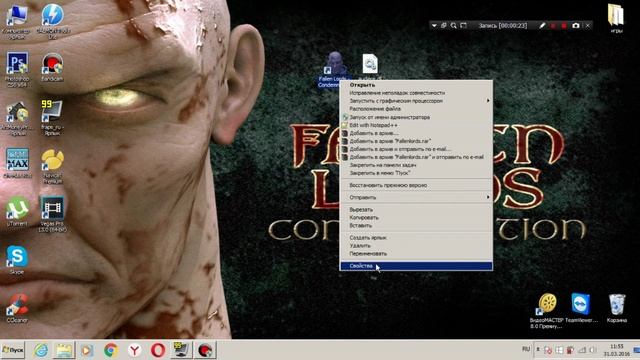The width and height of the screenshot is (640, 360).
Task: Select the document icon next to Fallen Lords
Action: tap(370, 65)
